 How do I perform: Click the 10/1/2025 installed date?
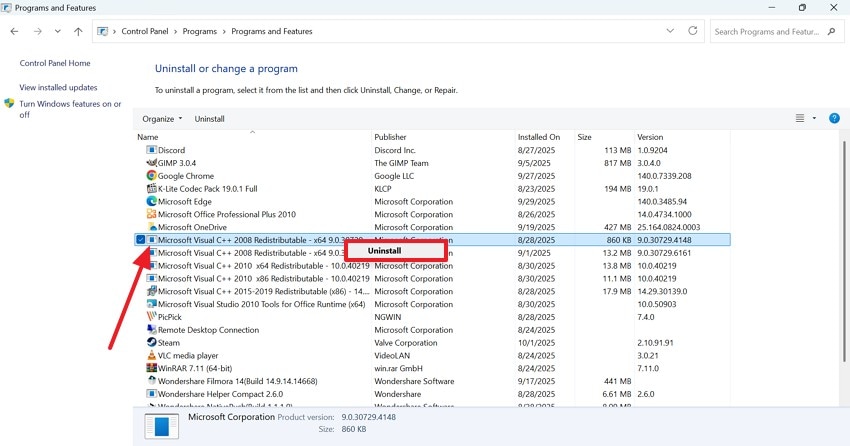click(536, 342)
